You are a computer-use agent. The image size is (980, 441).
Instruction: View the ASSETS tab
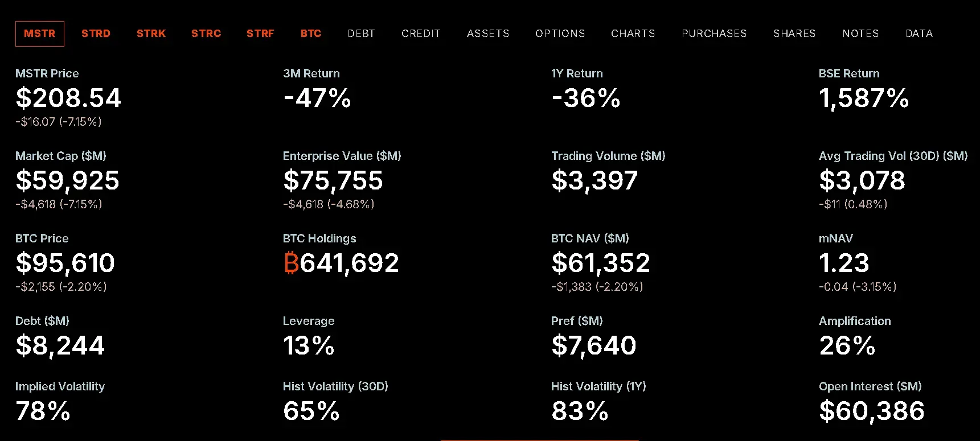click(x=488, y=34)
